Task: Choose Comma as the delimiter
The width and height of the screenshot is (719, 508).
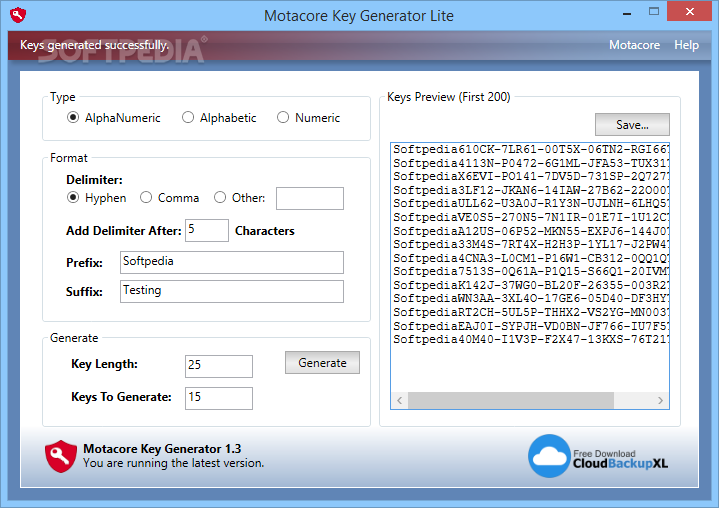Action: [169, 198]
